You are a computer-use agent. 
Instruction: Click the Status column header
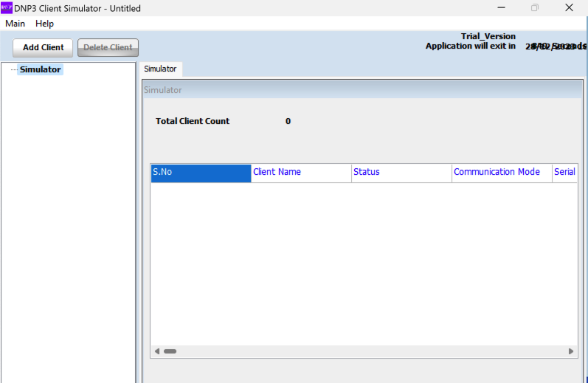[401, 173]
